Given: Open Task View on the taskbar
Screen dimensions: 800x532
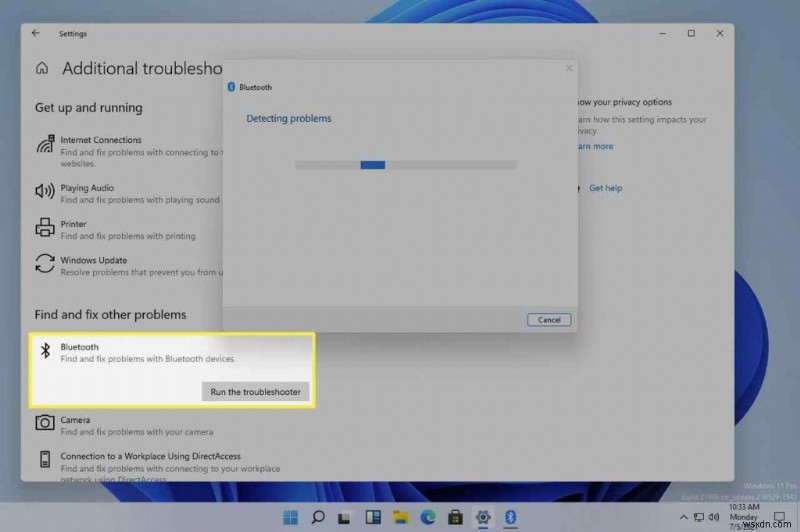Looking at the screenshot, I should pos(345,518).
